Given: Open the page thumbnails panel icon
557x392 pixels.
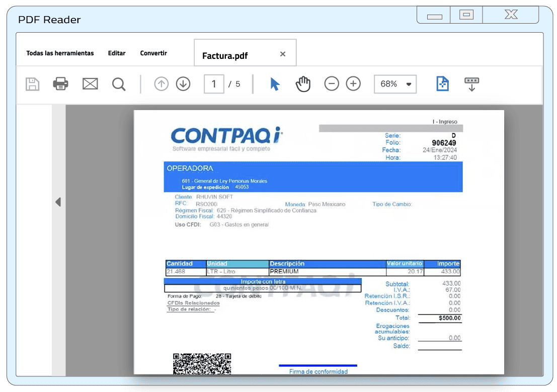Looking at the screenshot, I should coord(442,84).
